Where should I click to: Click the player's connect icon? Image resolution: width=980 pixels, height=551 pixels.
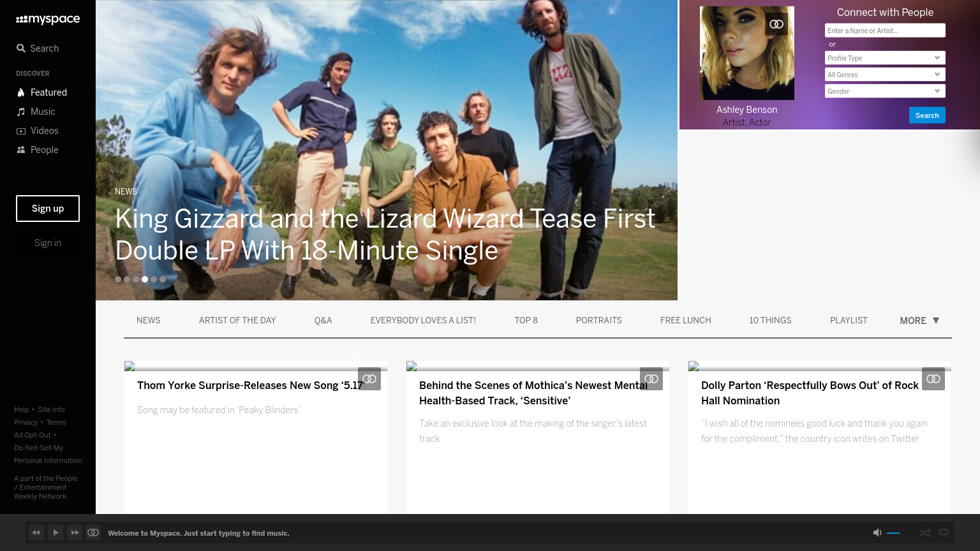(93, 533)
